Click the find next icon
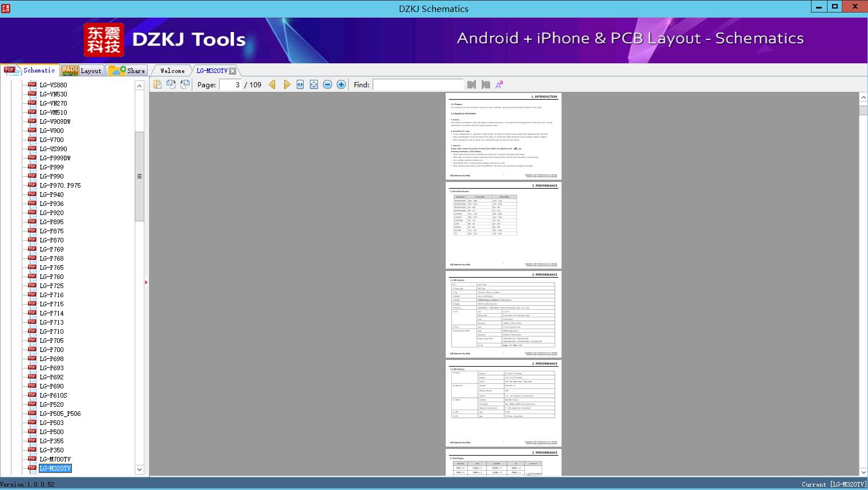 tap(486, 84)
